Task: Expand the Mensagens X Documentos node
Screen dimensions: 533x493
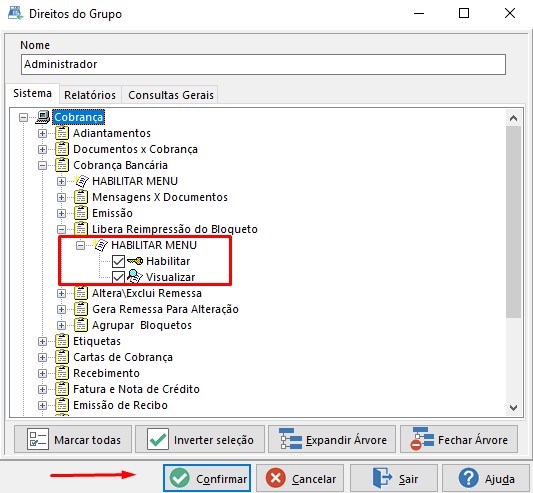Action: (x=62, y=197)
